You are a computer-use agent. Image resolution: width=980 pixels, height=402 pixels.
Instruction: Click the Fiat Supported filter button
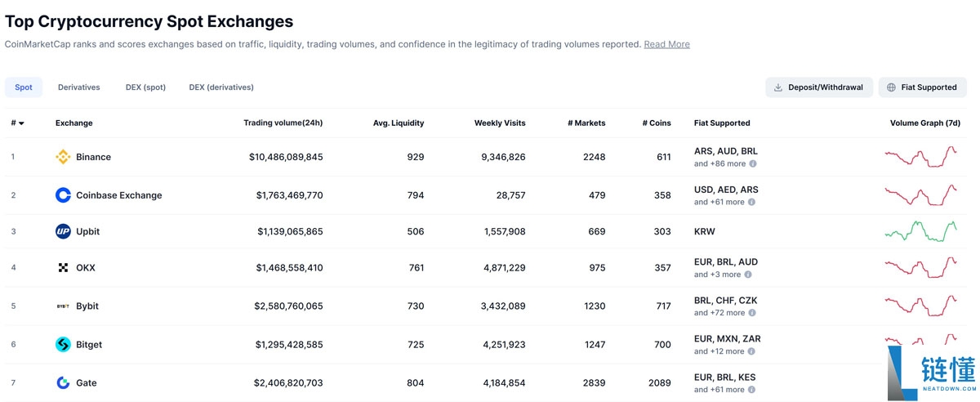(x=923, y=87)
